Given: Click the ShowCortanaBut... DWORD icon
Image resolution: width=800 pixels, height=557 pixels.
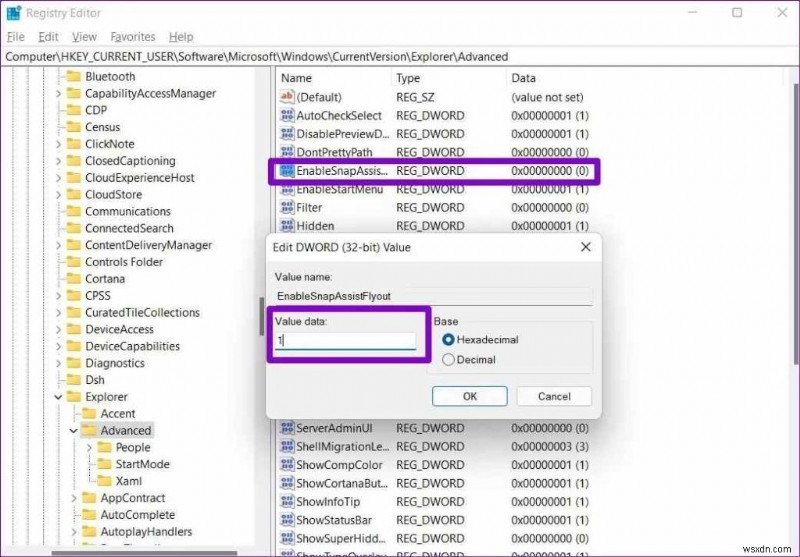Looking at the screenshot, I should 287,483.
